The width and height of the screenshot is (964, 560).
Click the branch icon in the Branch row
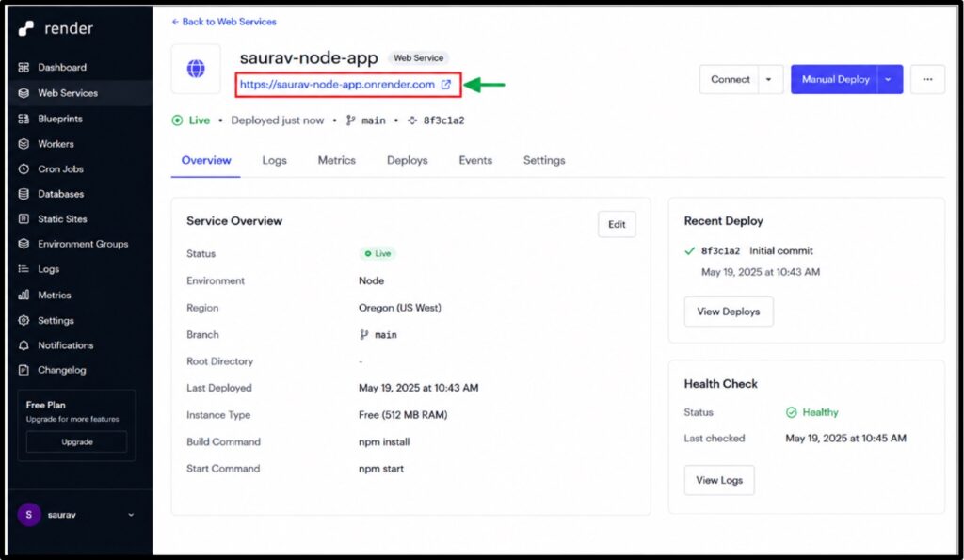click(x=364, y=334)
